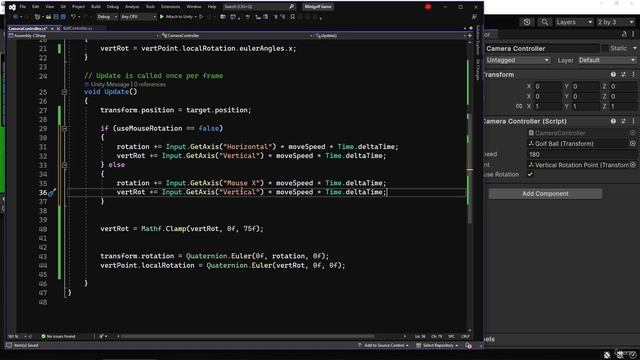Click the Speed field with value 180
The width and height of the screenshot is (640, 360).
[582, 154]
